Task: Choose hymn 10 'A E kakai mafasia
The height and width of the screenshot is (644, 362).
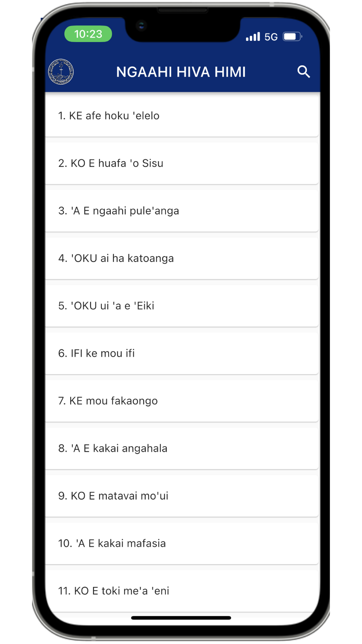Action: [182, 543]
